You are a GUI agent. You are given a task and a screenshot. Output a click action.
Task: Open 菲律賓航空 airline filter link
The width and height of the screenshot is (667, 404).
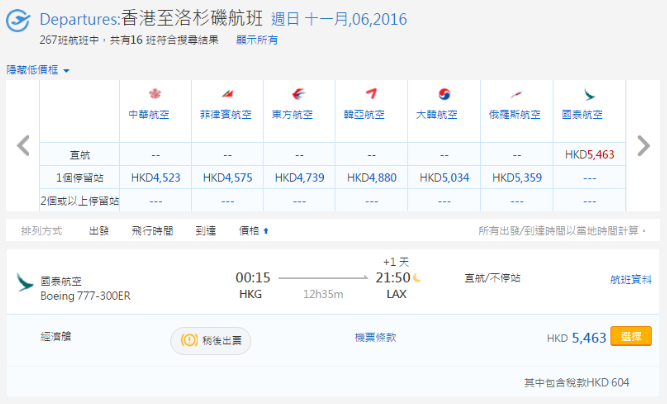226,114
